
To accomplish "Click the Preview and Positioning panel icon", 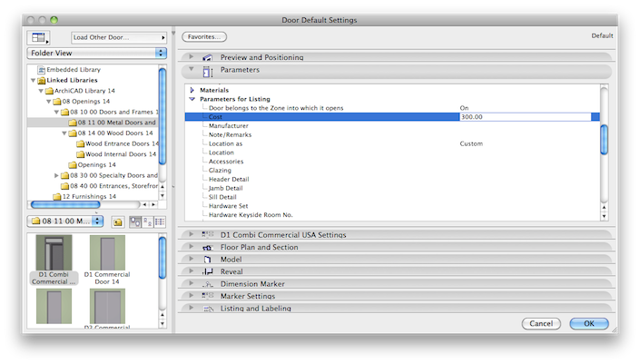I will 208,57.
